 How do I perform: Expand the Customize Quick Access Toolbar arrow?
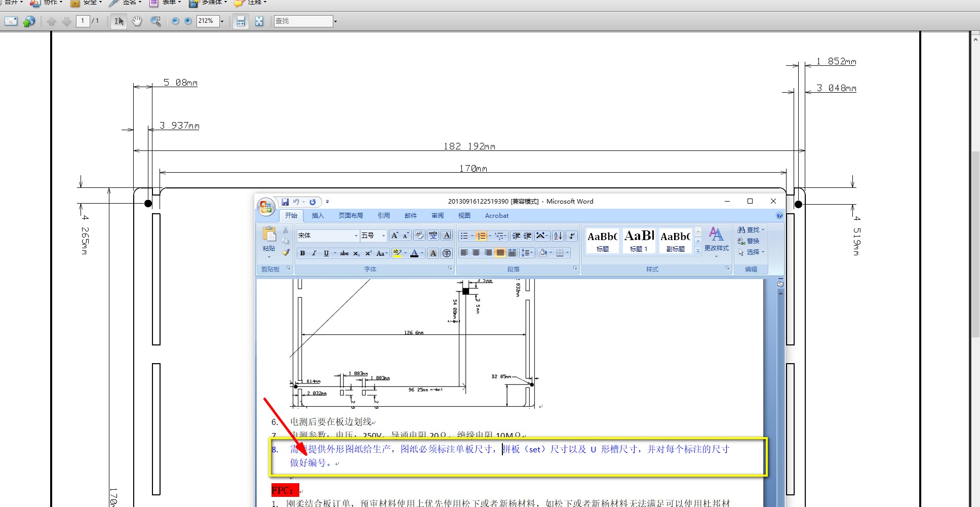[x=327, y=202]
